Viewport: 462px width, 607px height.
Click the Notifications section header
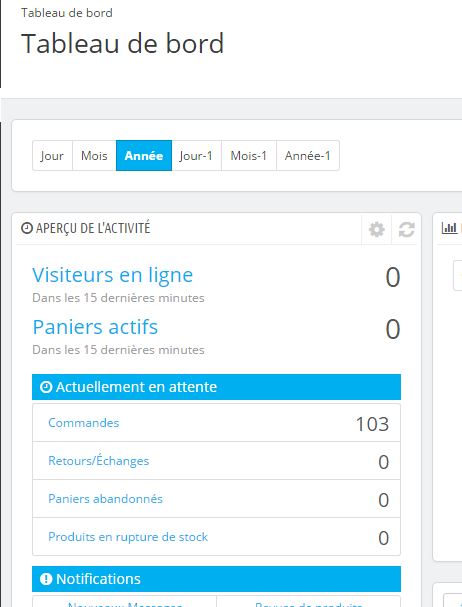click(216, 579)
